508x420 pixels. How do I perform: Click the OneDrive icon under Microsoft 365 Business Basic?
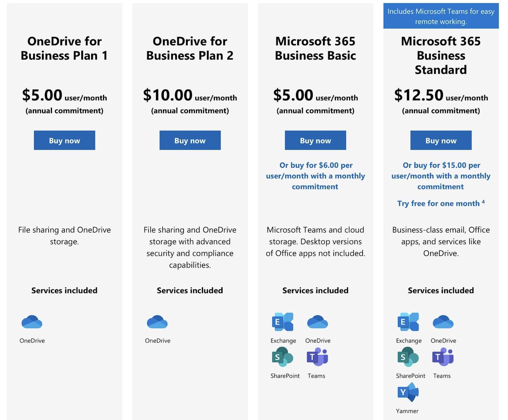click(317, 322)
